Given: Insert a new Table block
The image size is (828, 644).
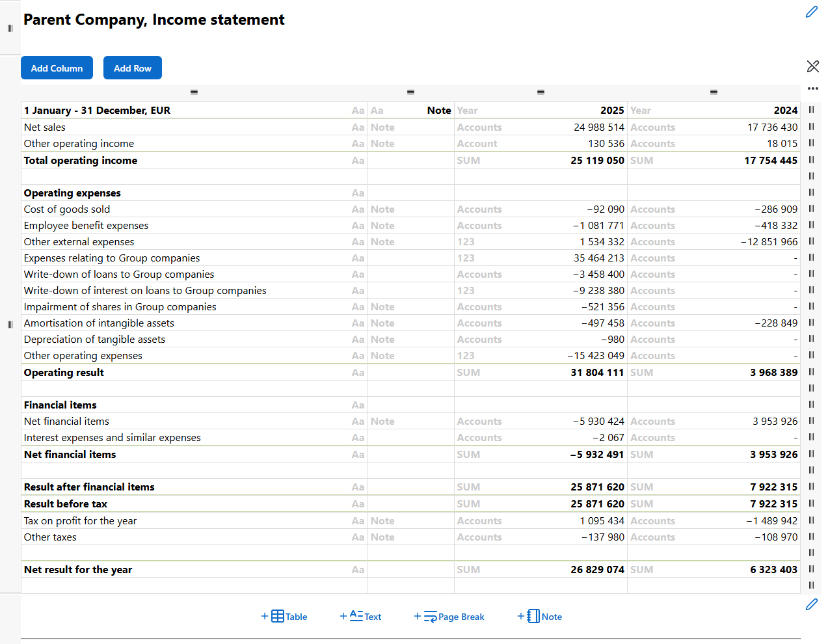Looking at the screenshot, I should tap(284, 616).
